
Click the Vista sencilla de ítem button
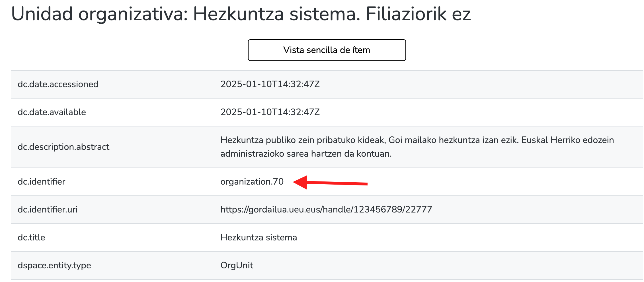[327, 50]
